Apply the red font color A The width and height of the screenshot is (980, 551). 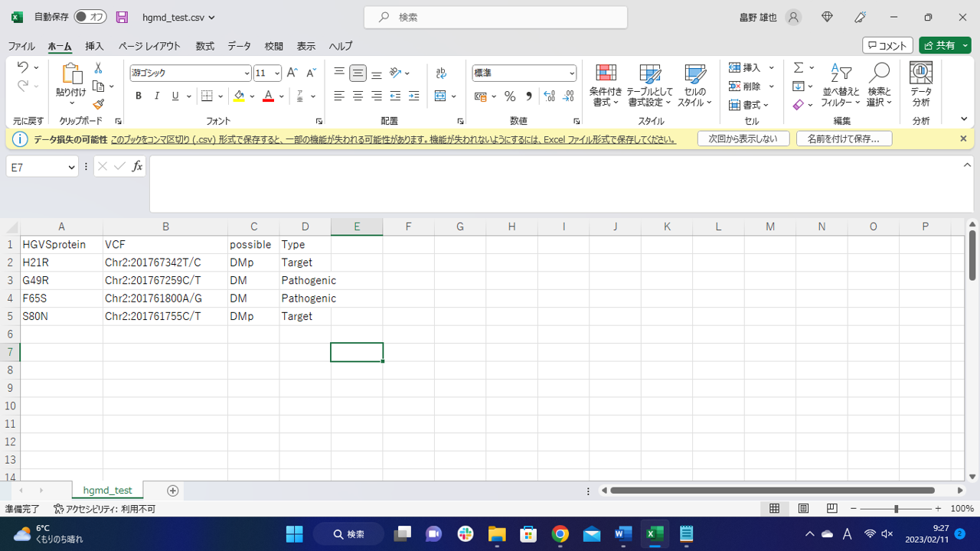pos(268,96)
